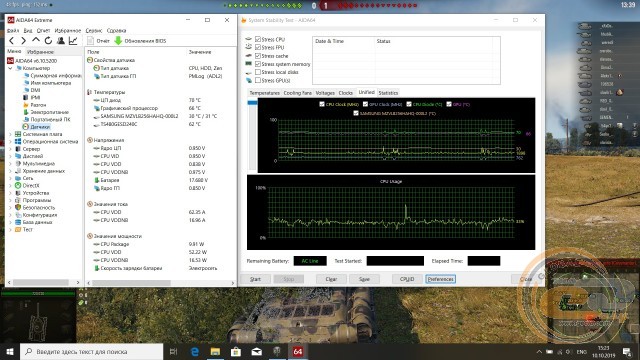640x360 pixels.
Task: Open the Preferences button
Action: [x=441, y=279]
